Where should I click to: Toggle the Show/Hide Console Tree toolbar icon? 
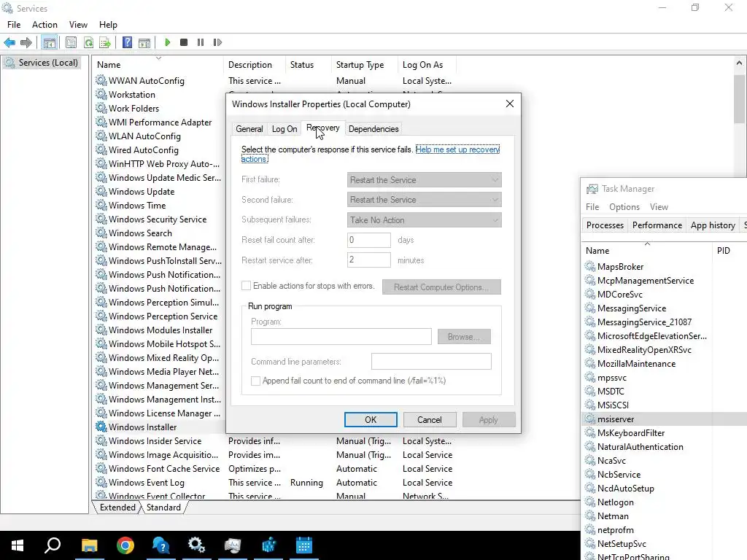point(49,42)
